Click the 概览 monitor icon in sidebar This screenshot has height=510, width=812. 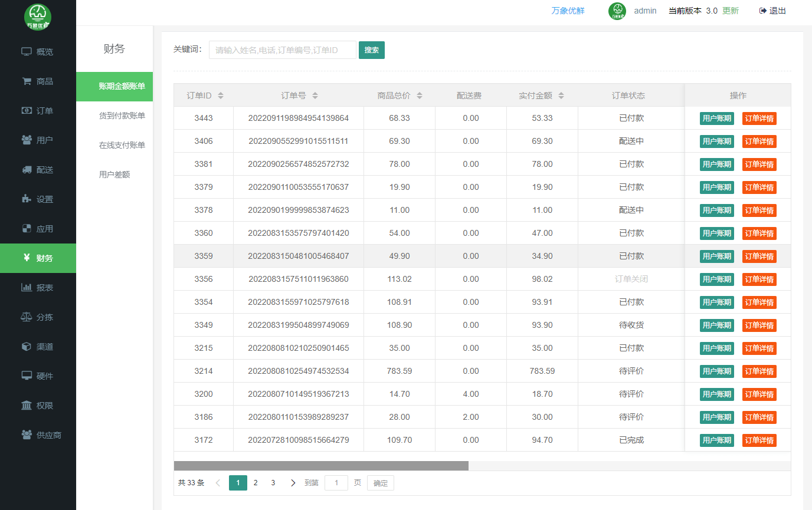[x=27, y=52]
